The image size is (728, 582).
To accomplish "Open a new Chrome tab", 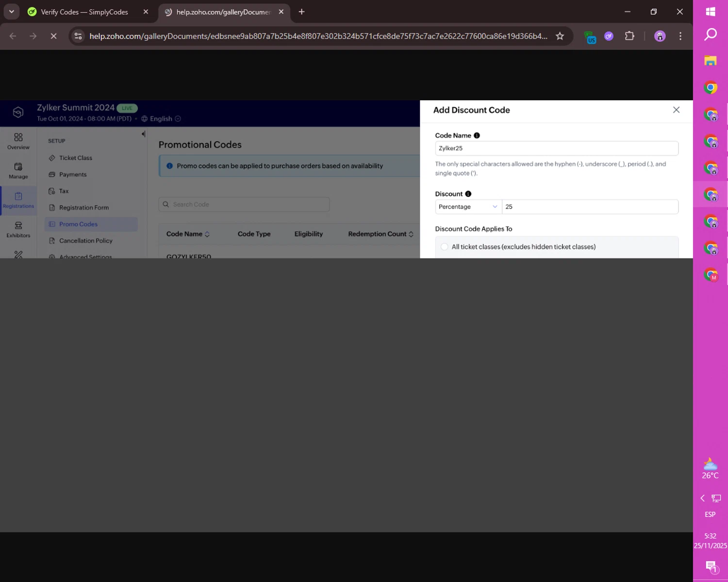I will 301,12.
